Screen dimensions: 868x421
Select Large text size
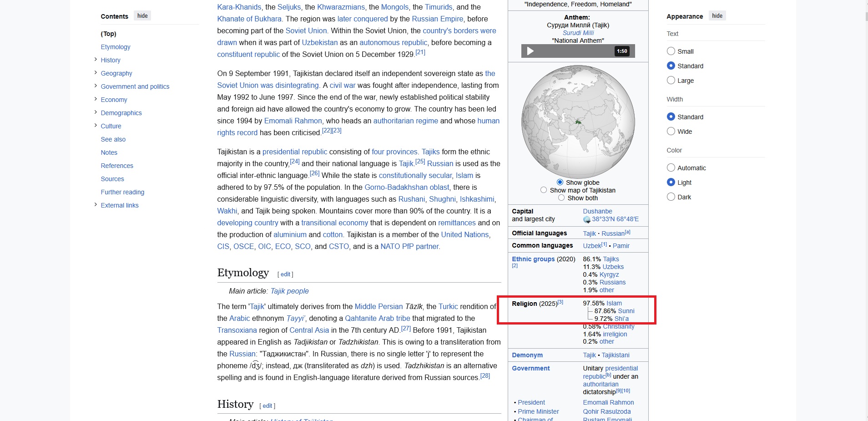[671, 80]
